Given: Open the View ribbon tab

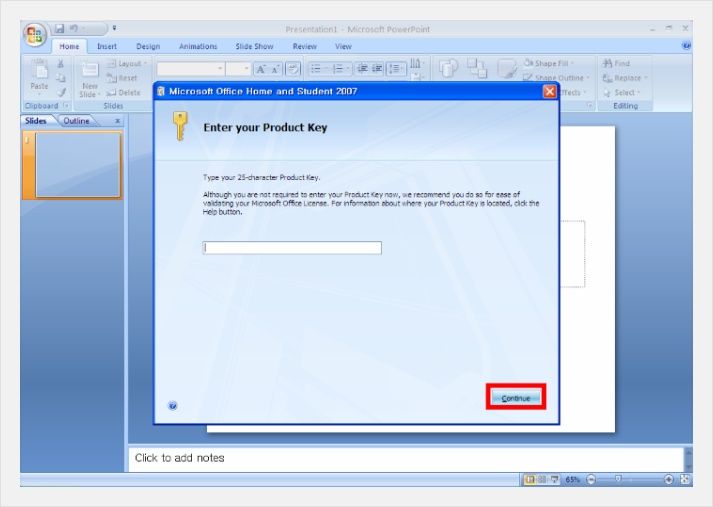Looking at the screenshot, I should coord(343,46).
